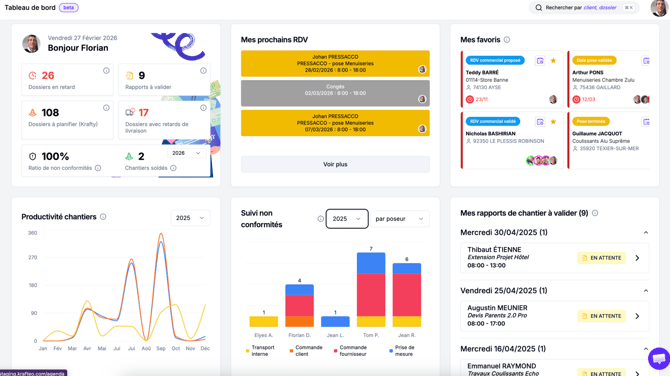
Task: Open Augustin MEUNIER report arrow
Action: (637, 316)
